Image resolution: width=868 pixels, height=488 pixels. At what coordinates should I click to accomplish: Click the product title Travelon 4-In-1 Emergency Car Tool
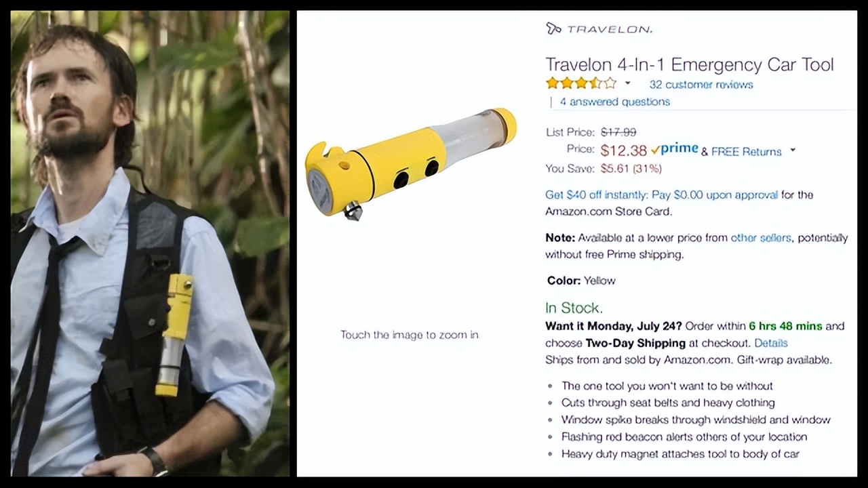pos(690,65)
